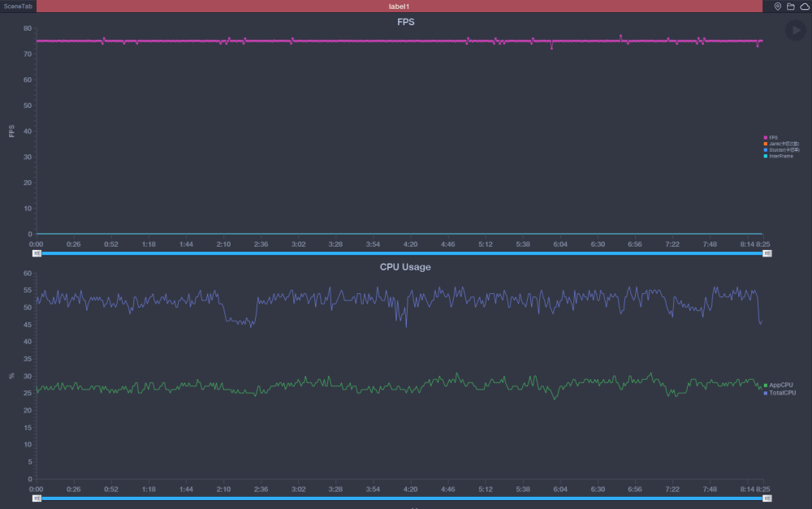
Task: Toggle the Jank series in FPS legend
Action: pyautogui.click(x=781, y=144)
